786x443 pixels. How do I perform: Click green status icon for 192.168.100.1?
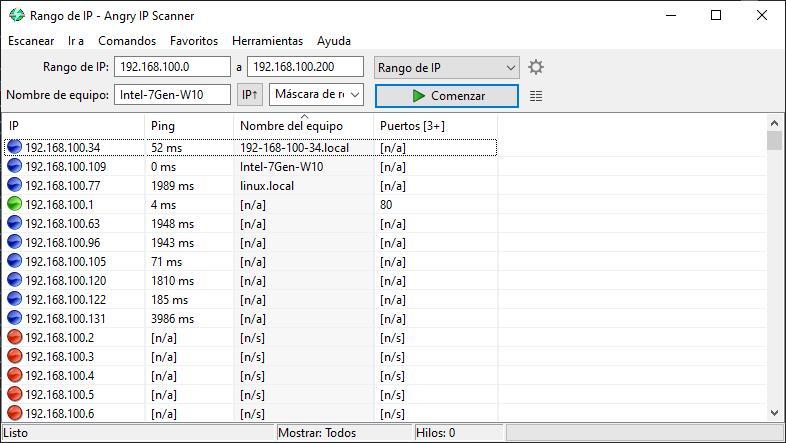point(15,204)
